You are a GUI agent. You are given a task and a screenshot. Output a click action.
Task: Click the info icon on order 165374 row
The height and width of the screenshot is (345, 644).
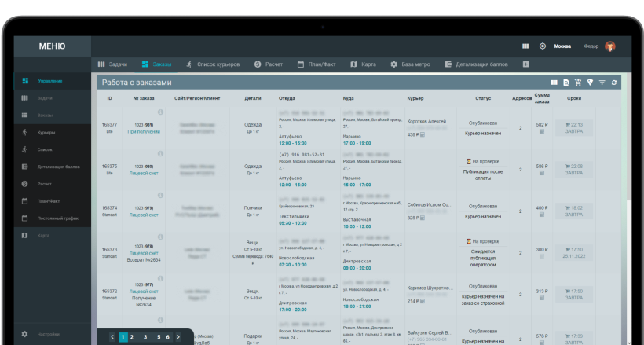[160, 196]
